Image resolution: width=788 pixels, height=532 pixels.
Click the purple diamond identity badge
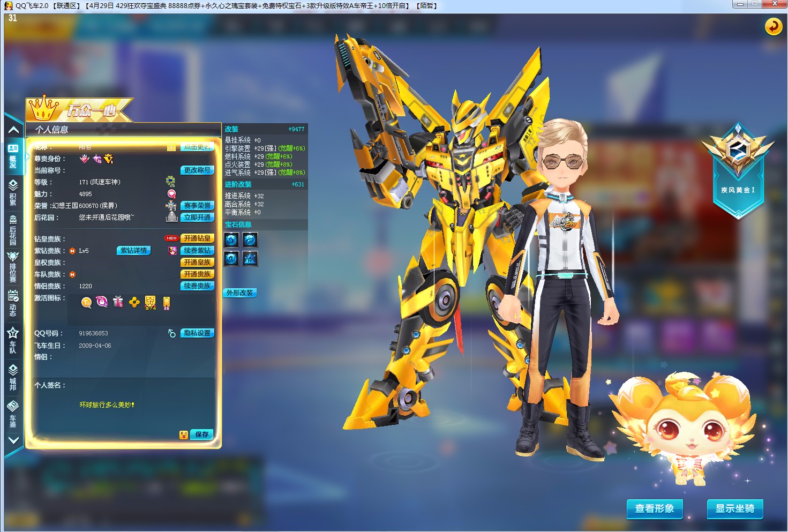(97, 159)
